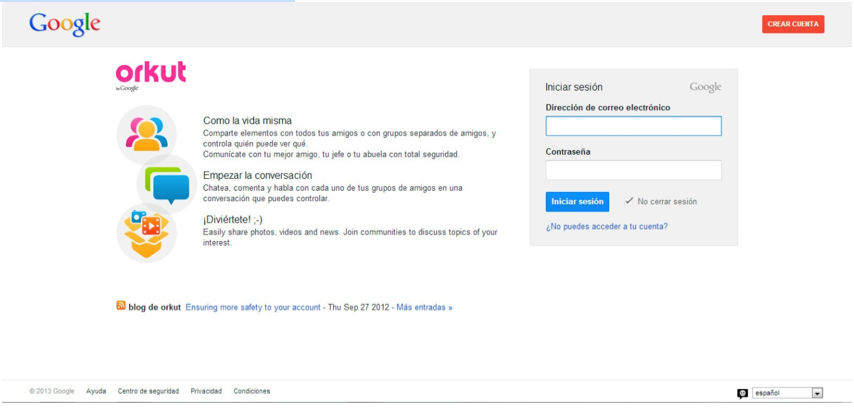
Task: Click the speech bubble icon beside language selector
Action: [742, 393]
